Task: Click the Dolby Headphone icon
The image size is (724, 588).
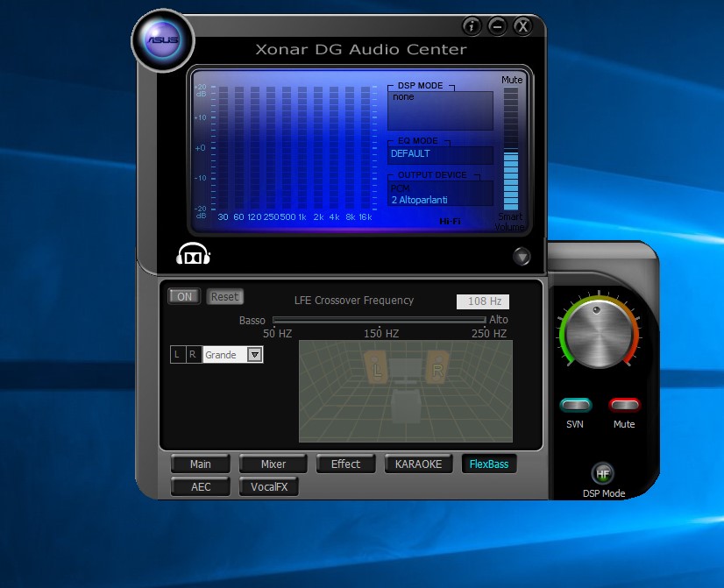Action: pyautogui.click(x=194, y=254)
